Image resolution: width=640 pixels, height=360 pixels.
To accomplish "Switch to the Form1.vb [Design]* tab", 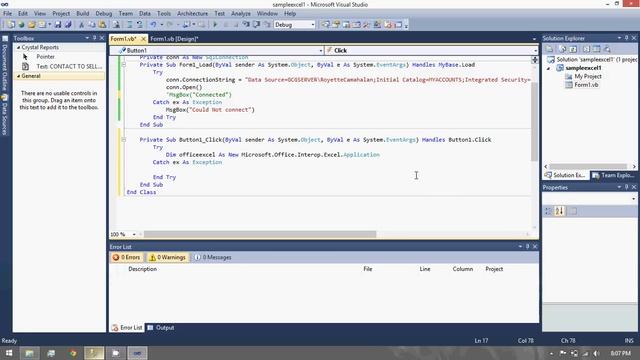I will pos(174,39).
